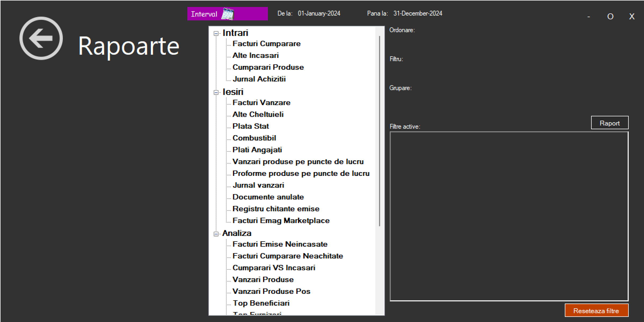
Task: Click the Raport button
Action: tap(609, 123)
